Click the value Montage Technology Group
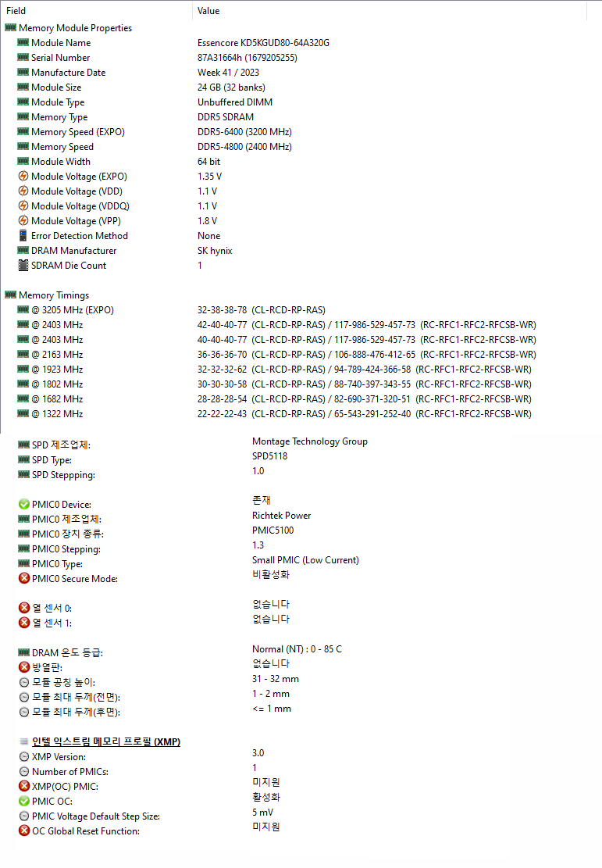Viewport: 602px width, 868px height. point(310,441)
